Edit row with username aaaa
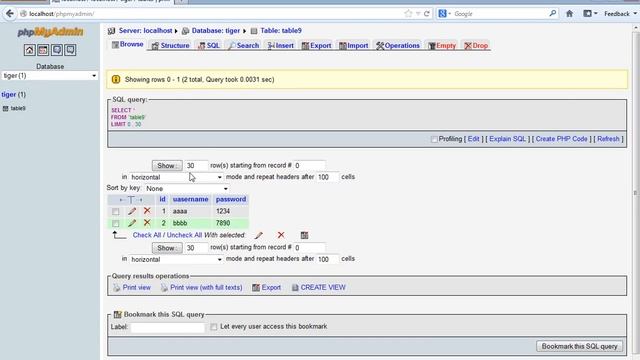640x360 pixels. click(x=132, y=211)
